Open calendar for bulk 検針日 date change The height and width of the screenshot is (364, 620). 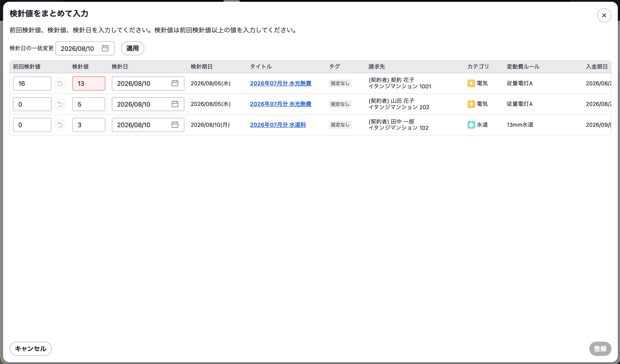pos(105,48)
